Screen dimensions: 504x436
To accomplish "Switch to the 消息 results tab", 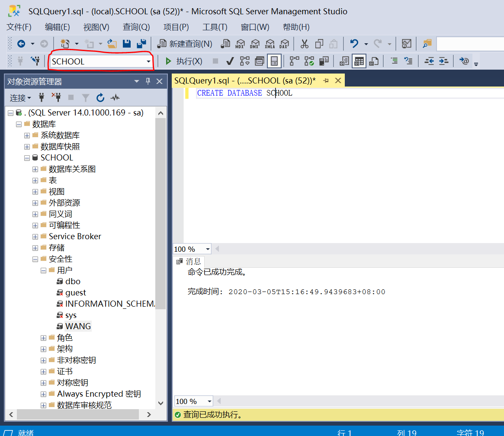I will (x=189, y=261).
